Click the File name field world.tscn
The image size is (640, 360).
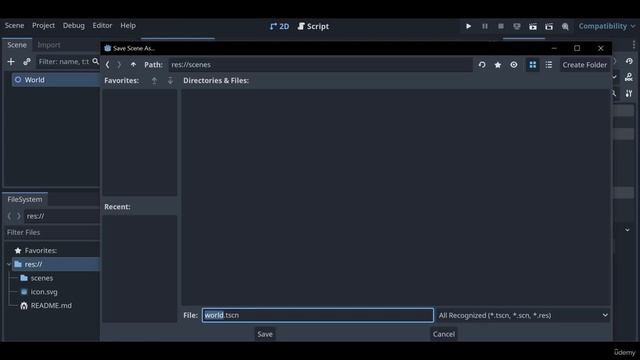318,315
